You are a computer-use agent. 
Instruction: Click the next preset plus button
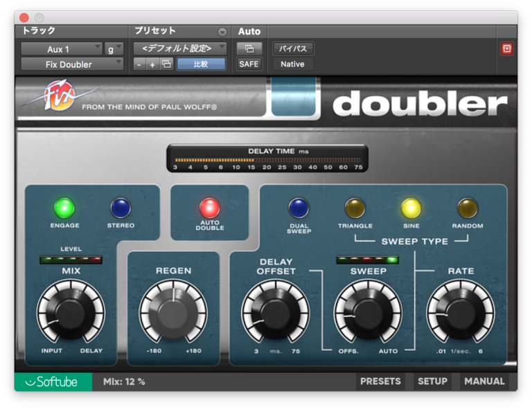click(x=152, y=64)
